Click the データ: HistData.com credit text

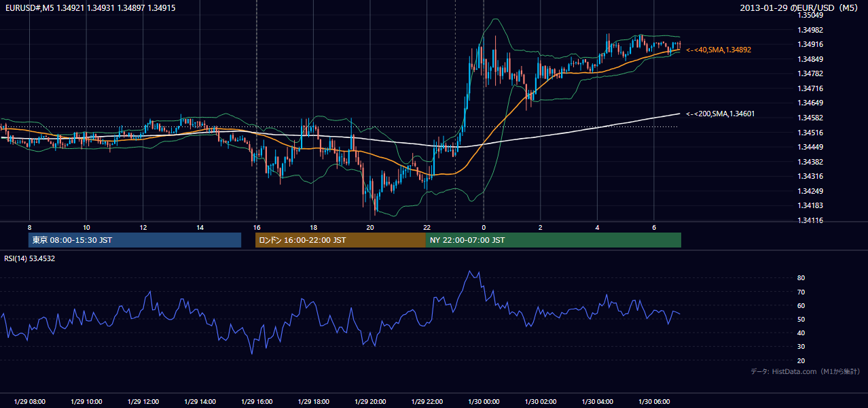806,371
